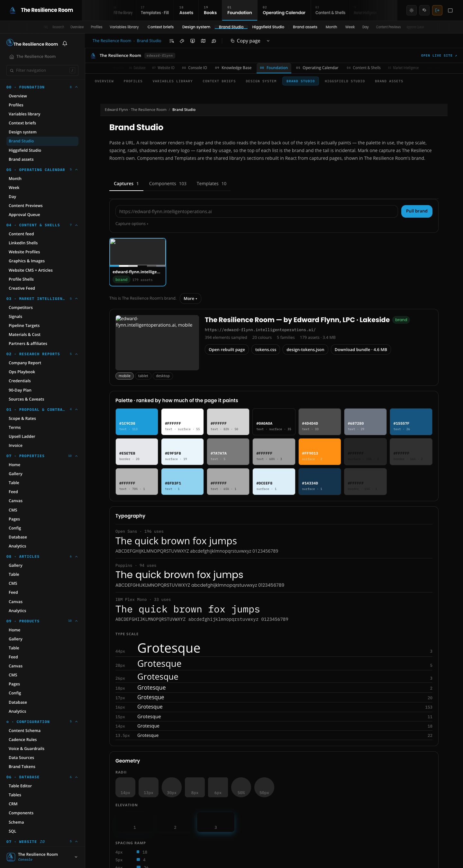Select the #1C9CD8 blue palette swatch
Viewport: 463px width, 868px height.
pyautogui.click(x=137, y=422)
